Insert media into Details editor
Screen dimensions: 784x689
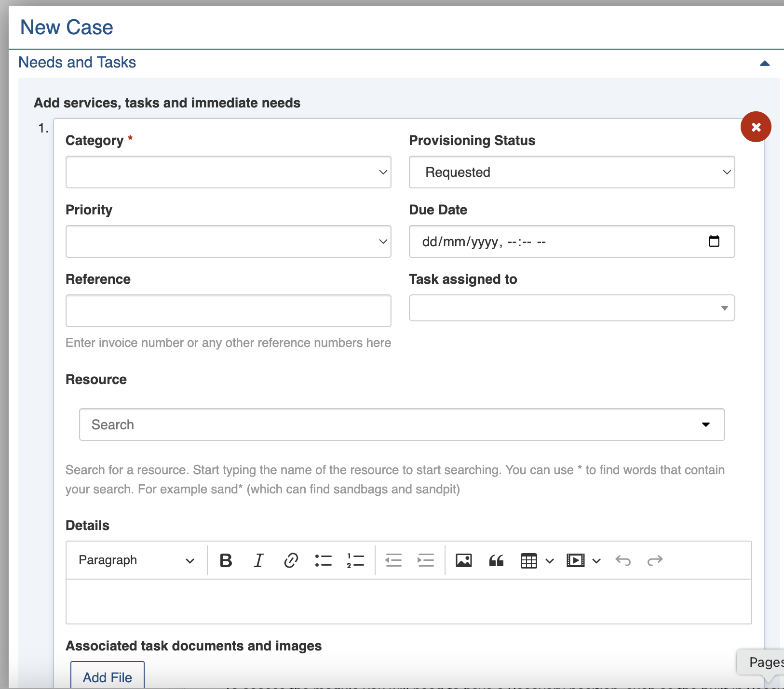pos(576,560)
